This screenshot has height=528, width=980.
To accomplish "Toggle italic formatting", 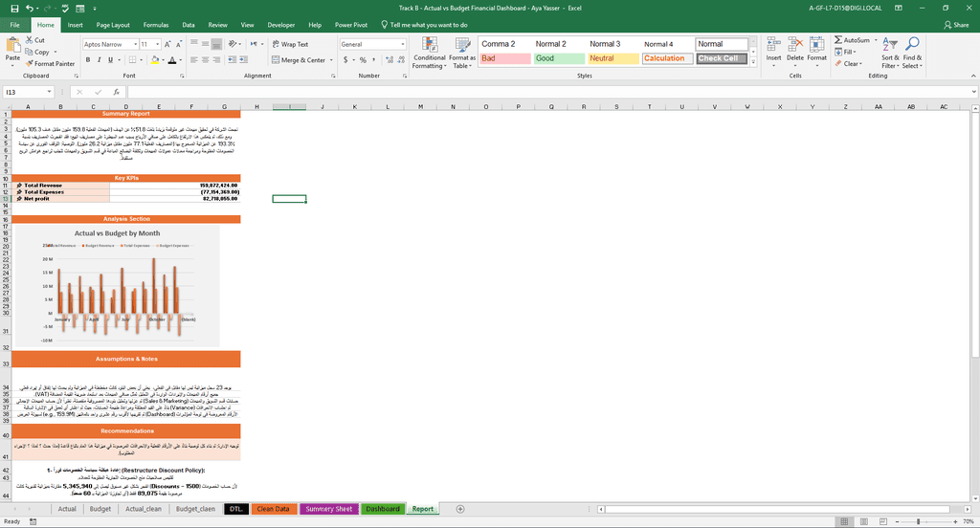I will point(100,60).
